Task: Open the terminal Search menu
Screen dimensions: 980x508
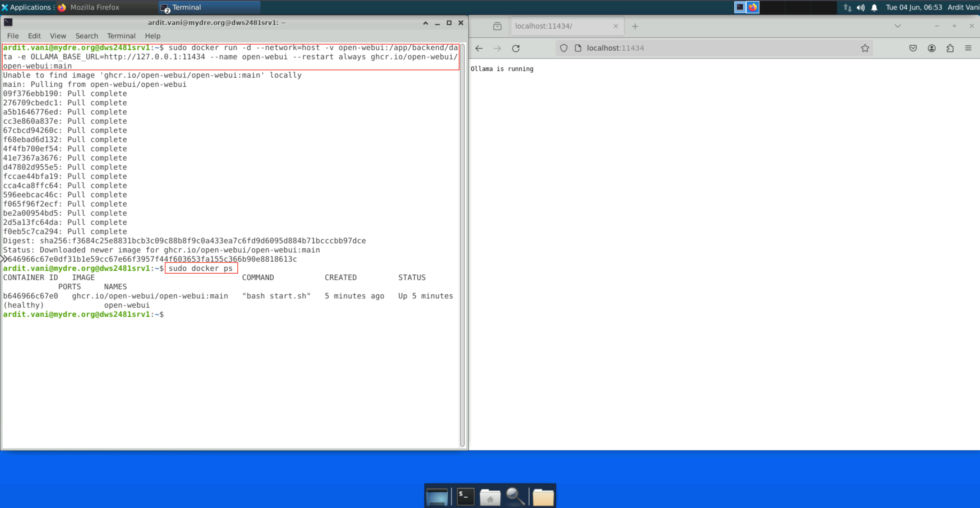Action: (87, 36)
